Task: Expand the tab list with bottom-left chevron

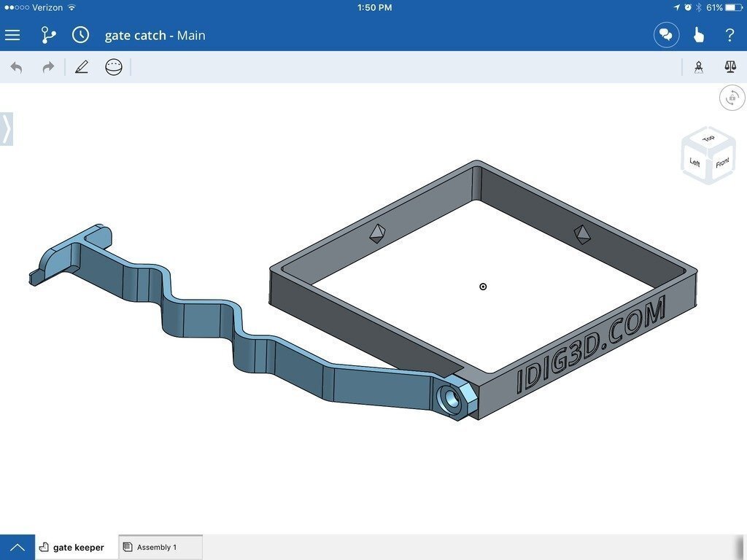Action: pyautogui.click(x=18, y=546)
